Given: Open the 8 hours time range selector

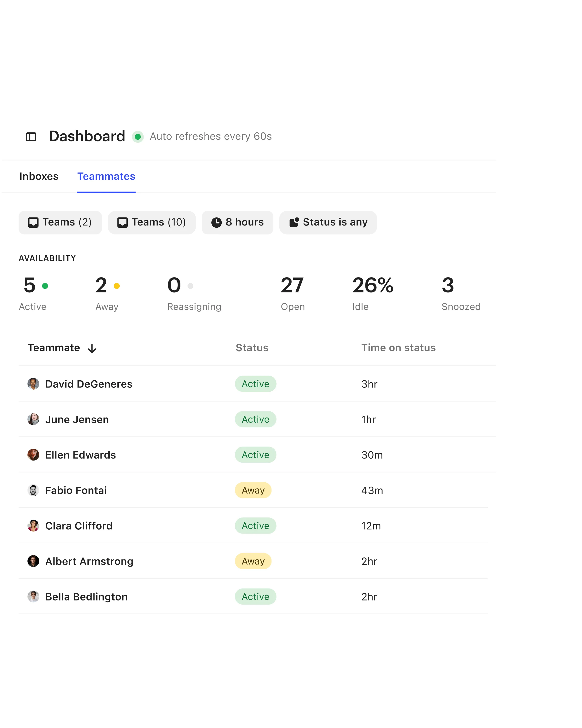Looking at the screenshot, I should point(237,222).
